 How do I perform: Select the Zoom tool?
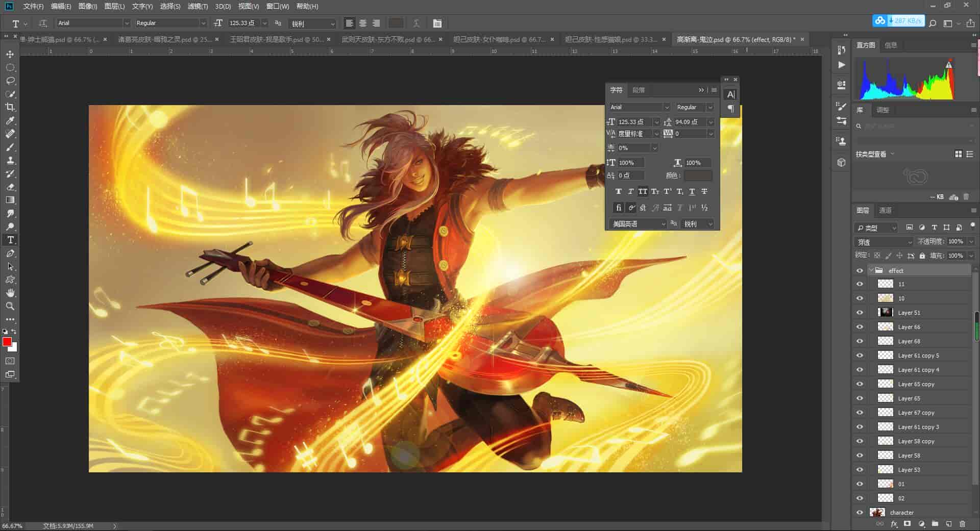pyautogui.click(x=10, y=306)
